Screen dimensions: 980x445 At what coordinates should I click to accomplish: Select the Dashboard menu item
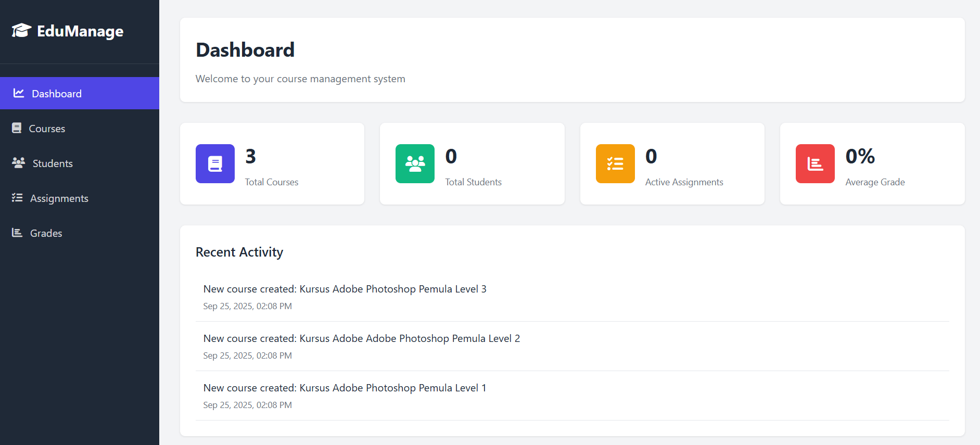point(57,94)
